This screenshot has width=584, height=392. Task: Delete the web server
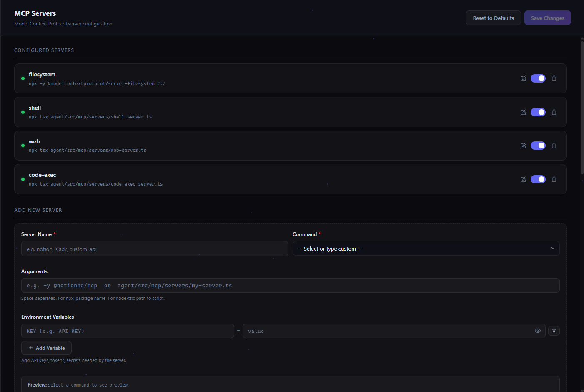[554, 146]
